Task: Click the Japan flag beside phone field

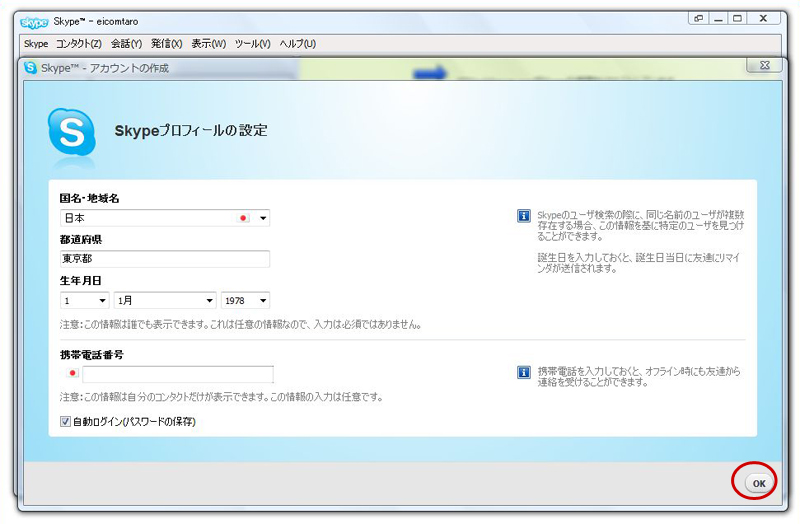Action: [72, 375]
